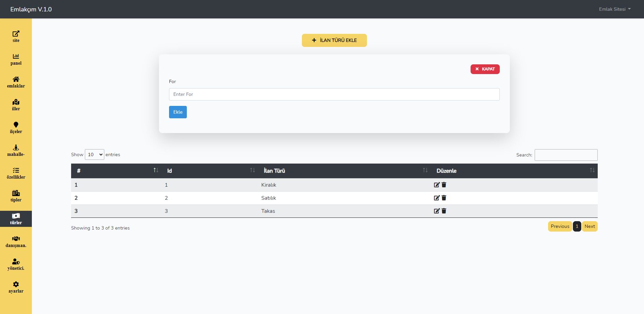Image resolution: width=644 pixels, height=314 pixels.
Task: Sort by the Id column arrows
Action: click(x=252, y=170)
